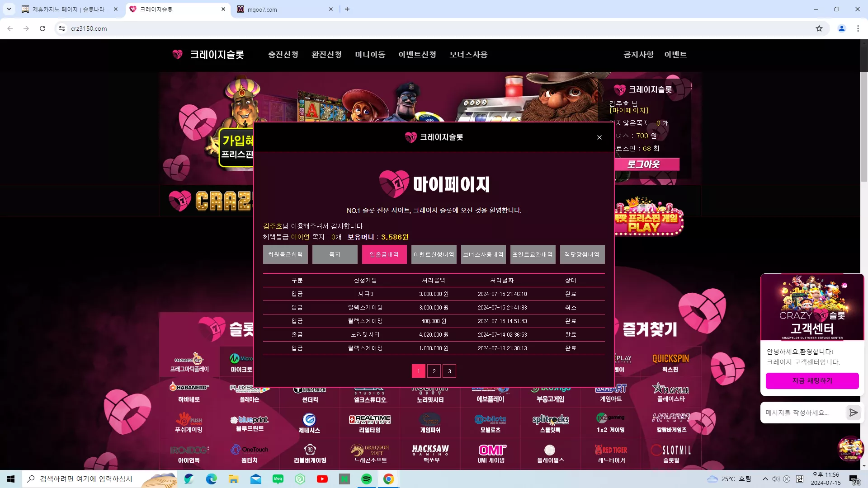Open the [마이페이지] link in sidebar

pos(629,110)
